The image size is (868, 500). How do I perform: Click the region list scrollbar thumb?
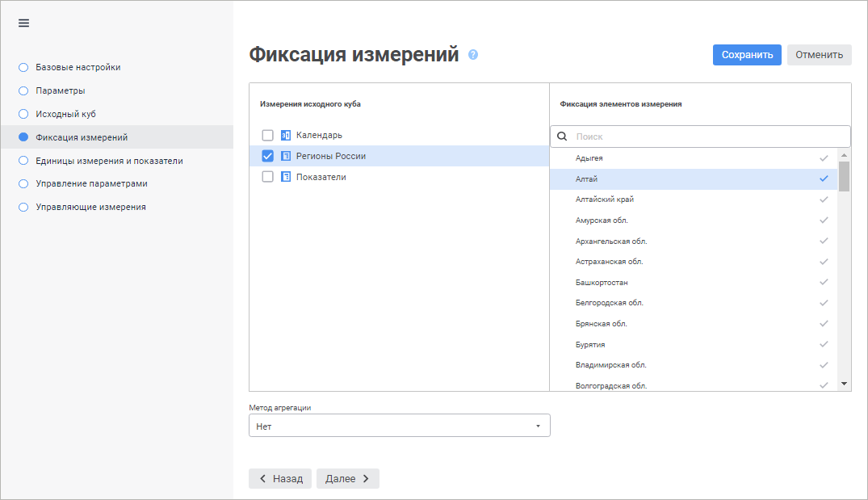pyautogui.click(x=844, y=175)
